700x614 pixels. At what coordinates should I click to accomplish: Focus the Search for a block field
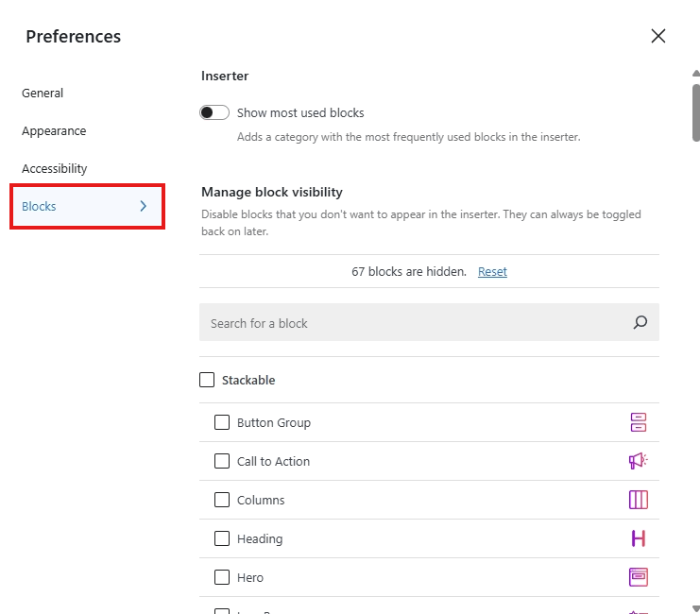[x=429, y=322]
